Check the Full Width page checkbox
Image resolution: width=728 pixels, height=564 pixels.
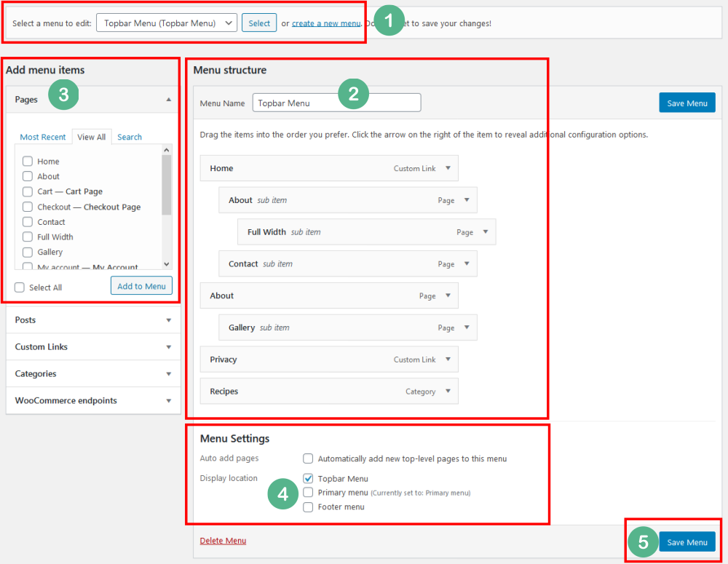click(28, 237)
